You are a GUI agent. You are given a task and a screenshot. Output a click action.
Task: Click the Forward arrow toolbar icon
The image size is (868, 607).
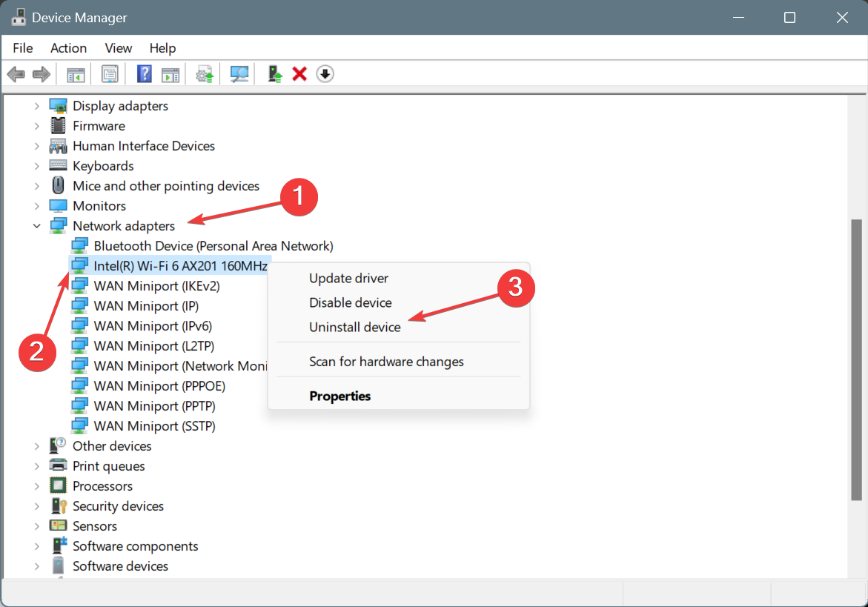(42, 73)
